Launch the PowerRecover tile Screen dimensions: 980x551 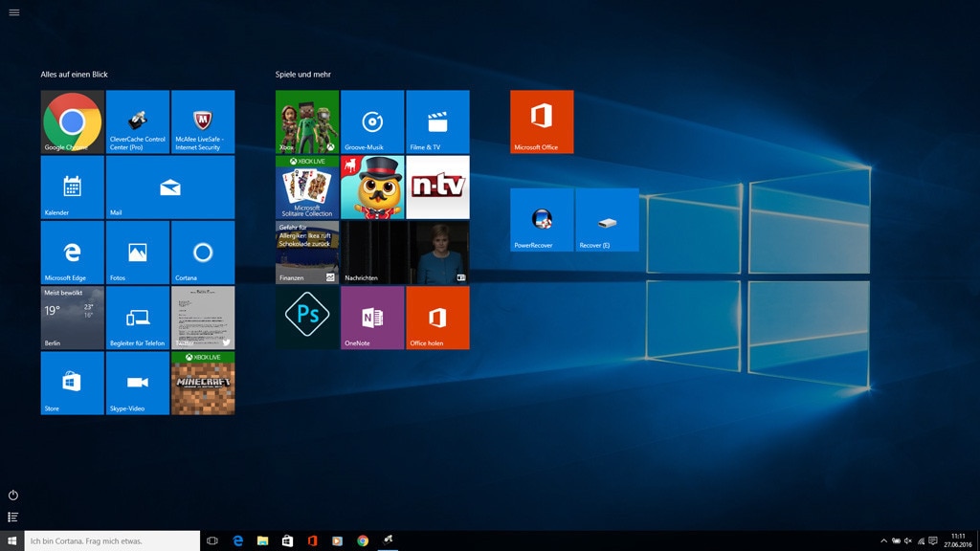tap(542, 220)
